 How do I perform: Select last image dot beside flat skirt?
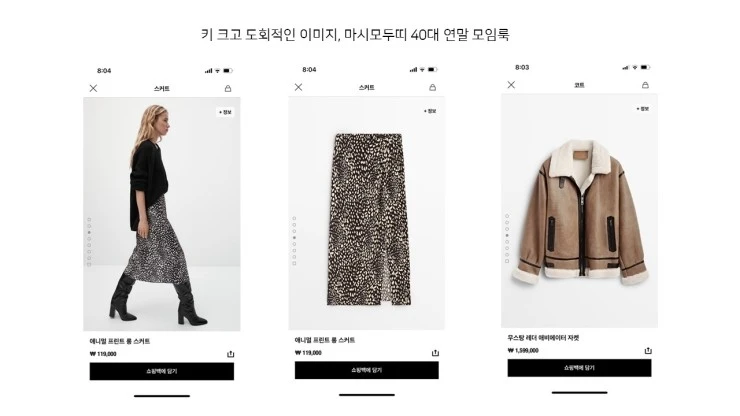[294, 263]
